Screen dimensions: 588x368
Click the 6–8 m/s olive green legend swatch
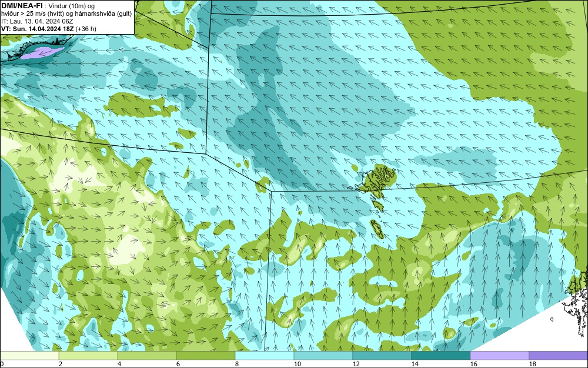click(x=206, y=356)
